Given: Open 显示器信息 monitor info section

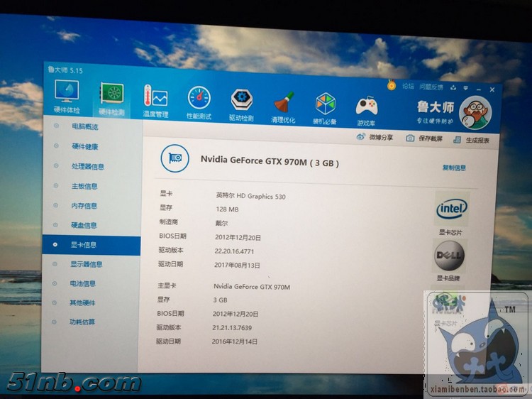Looking at the screenshot, I should [x=86, y=264].
